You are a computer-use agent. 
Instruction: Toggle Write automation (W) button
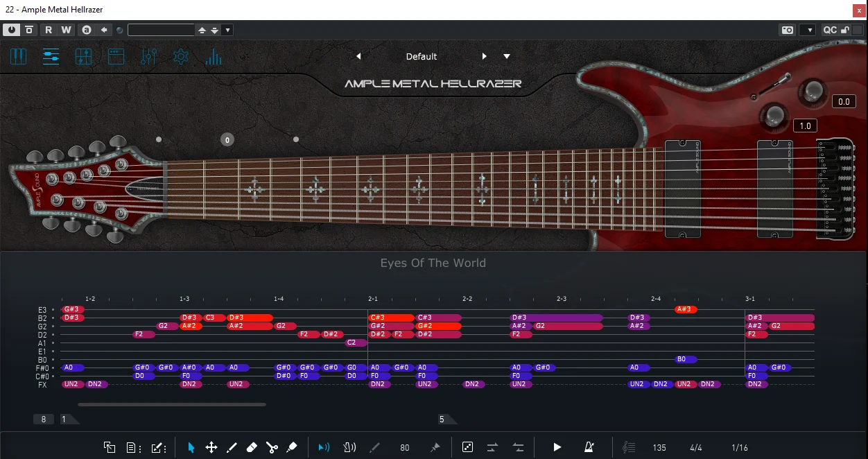tap(66, 30)
